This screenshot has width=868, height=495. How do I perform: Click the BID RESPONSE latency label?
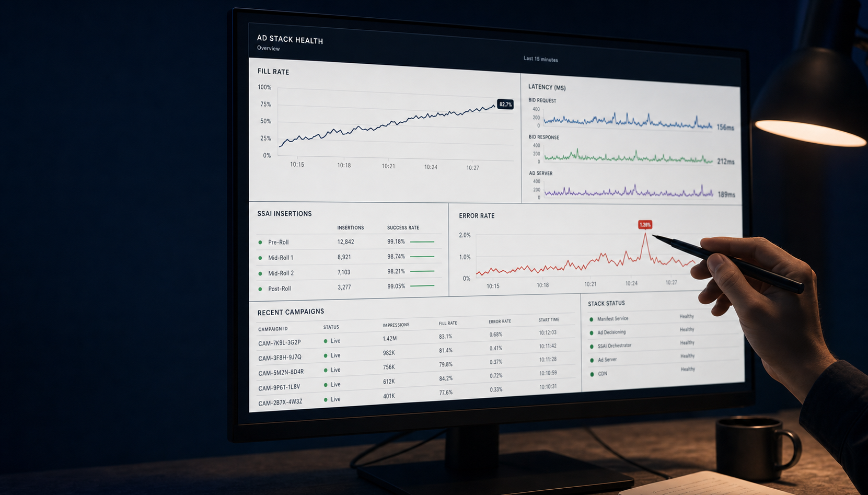click(x=543, y=137)
